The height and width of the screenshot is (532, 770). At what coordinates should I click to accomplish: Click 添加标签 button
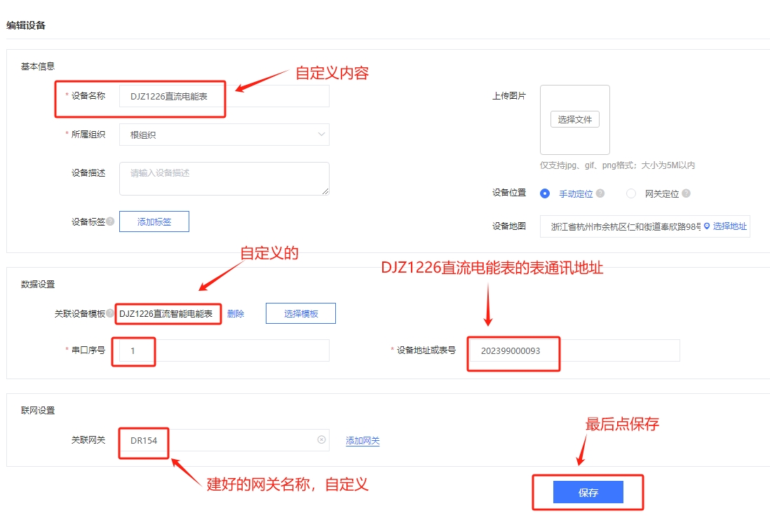point(154,221)
